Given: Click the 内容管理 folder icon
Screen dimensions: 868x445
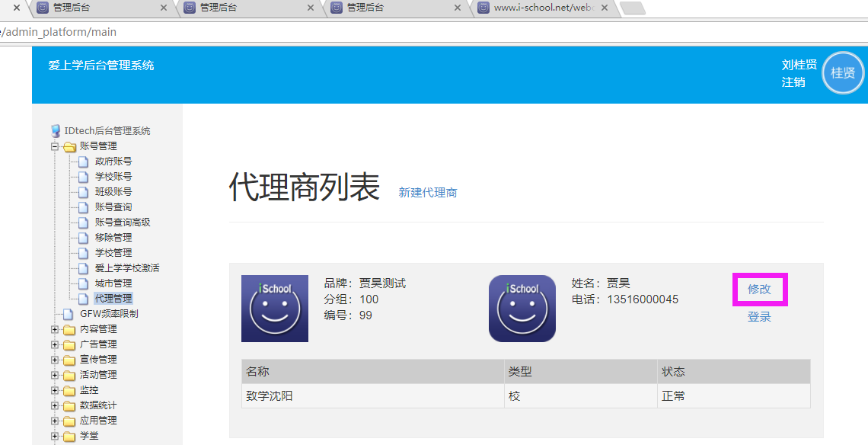Looking at the screenshot, I should coord(69,329).
